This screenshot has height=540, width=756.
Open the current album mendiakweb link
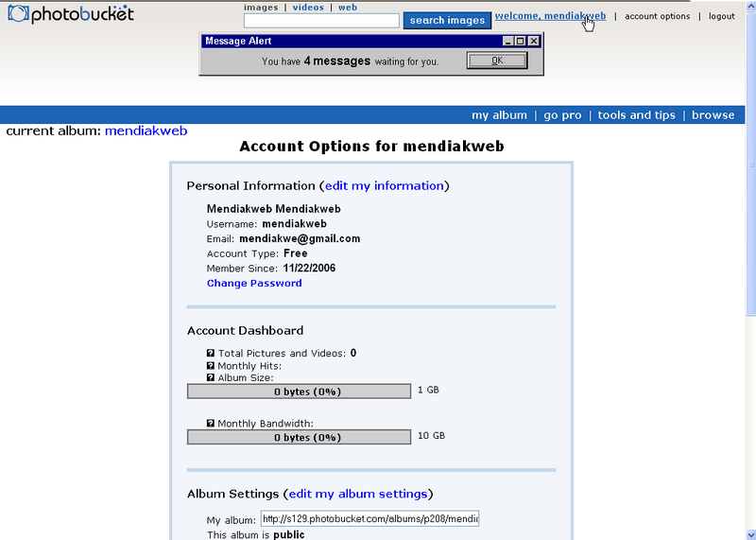click(x=146, y=131)
